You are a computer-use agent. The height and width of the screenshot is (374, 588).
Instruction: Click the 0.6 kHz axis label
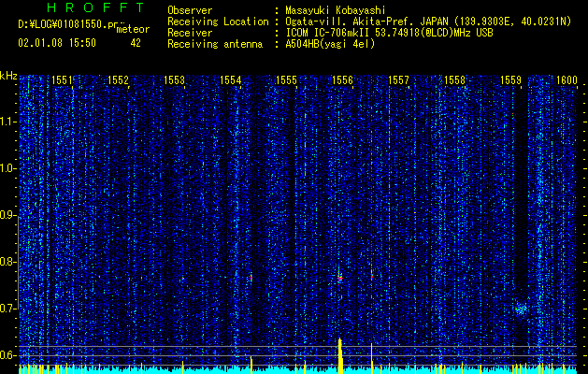tap(8, 355)
